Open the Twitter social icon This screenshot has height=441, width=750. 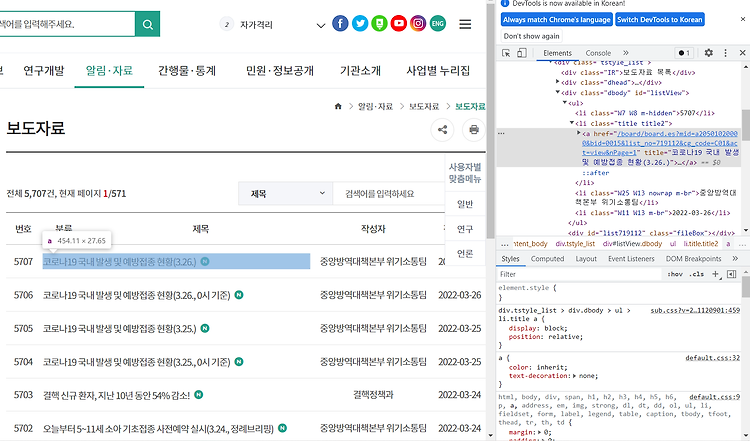(360, 23)
